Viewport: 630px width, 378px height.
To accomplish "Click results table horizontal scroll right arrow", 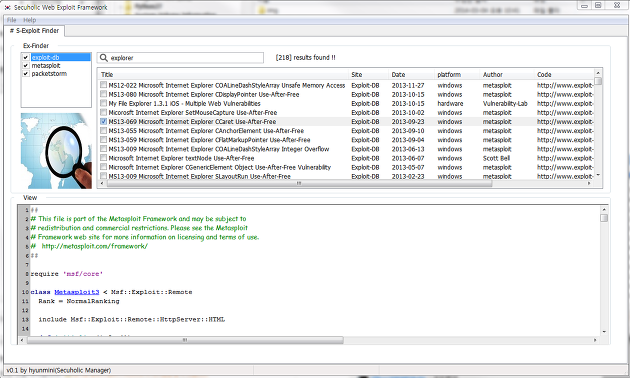I will click(x=589, y=183).
